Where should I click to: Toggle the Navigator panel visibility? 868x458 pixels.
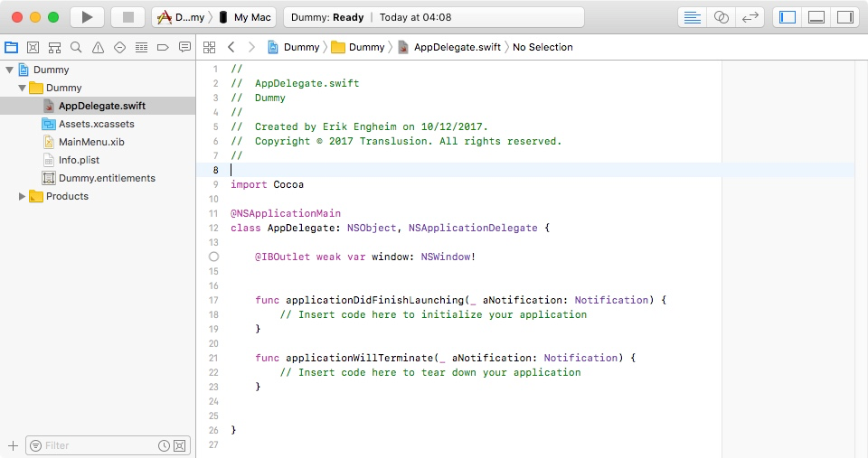(788, 17)
